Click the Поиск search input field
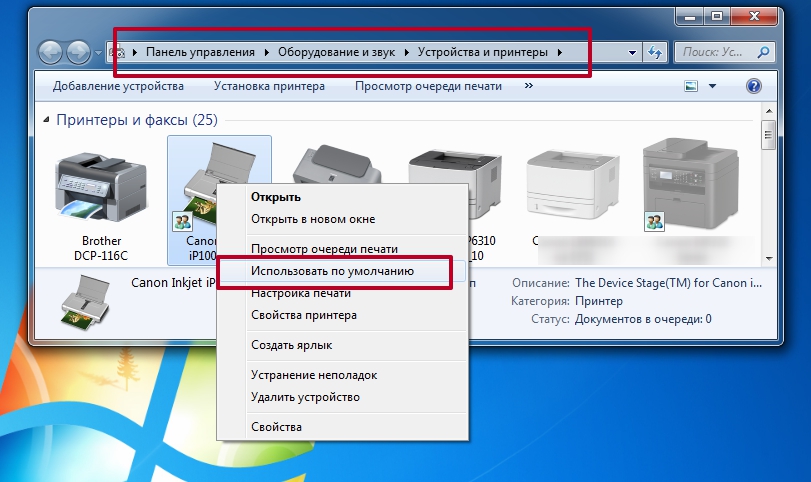The width and height of the screenshot is (811, 482). [x=714, y=52]
